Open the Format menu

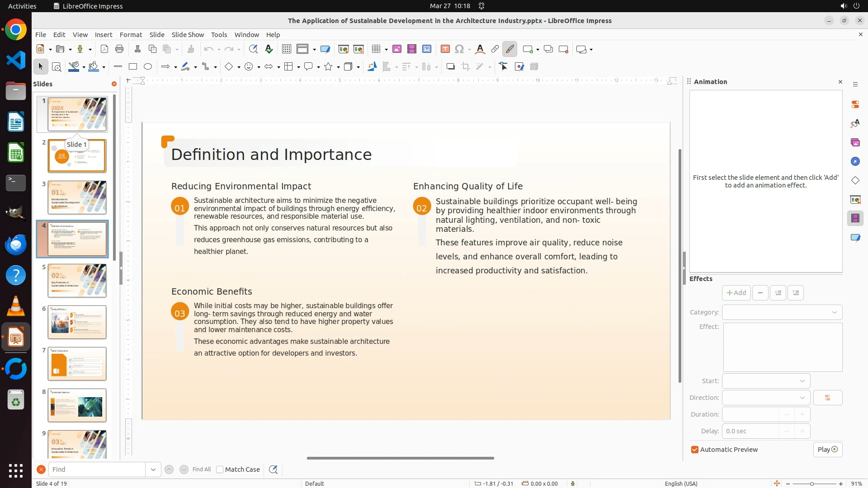pyautogui.click(x=131, y=35)
